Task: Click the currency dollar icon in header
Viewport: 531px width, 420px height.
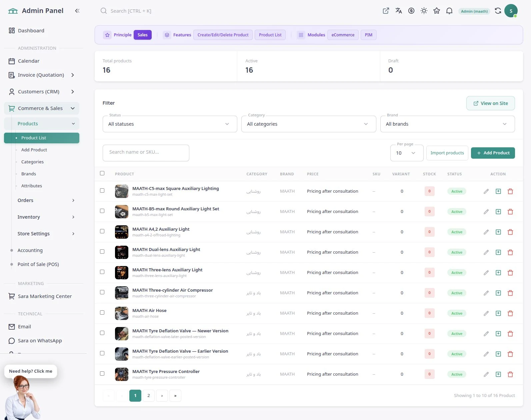Action: click(x=411, y=11)
